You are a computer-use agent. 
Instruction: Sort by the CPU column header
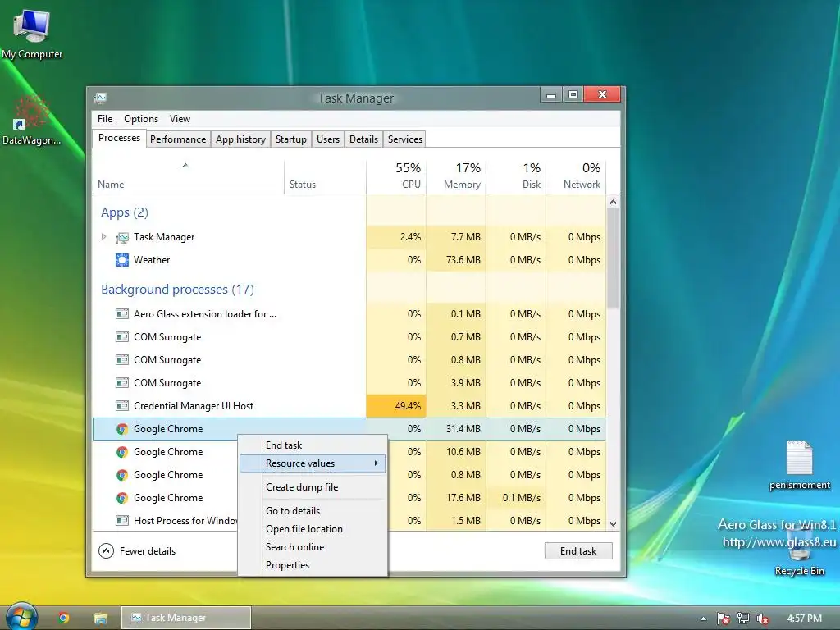coord(396,177)
